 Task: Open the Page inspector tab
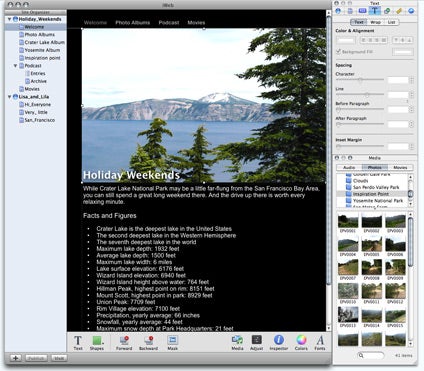point(350,11)
